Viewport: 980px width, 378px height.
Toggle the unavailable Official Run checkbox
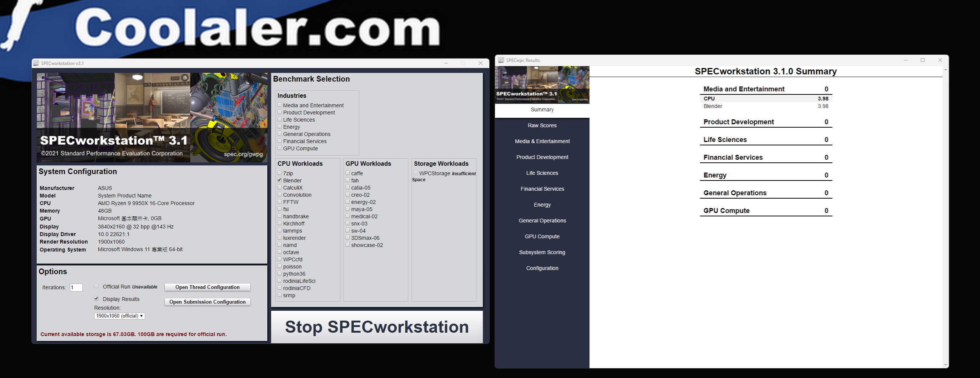click(x=97, y=286)
